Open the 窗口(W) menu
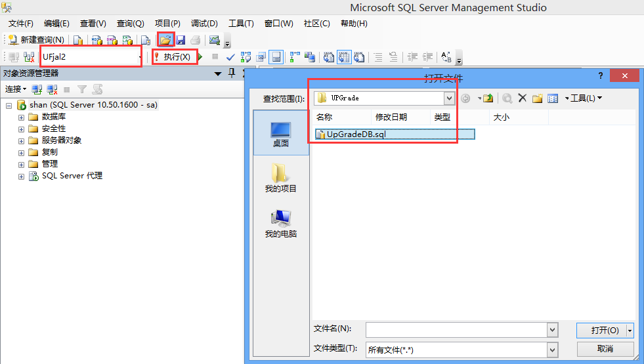 pyautogui.click(x=278, y=24)
